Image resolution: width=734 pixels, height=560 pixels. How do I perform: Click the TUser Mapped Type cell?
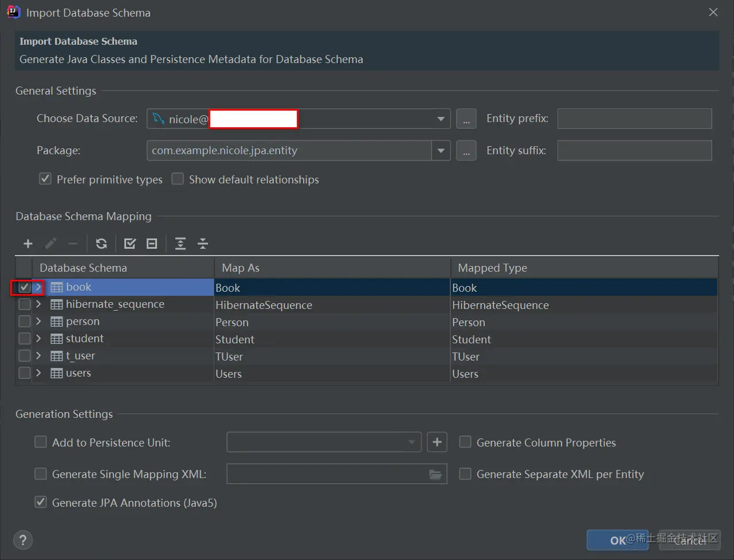[x=584, y=357]
